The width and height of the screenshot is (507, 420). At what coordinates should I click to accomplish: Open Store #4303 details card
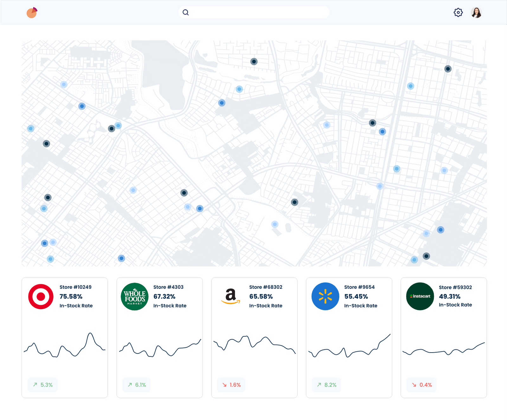point(159,337)
